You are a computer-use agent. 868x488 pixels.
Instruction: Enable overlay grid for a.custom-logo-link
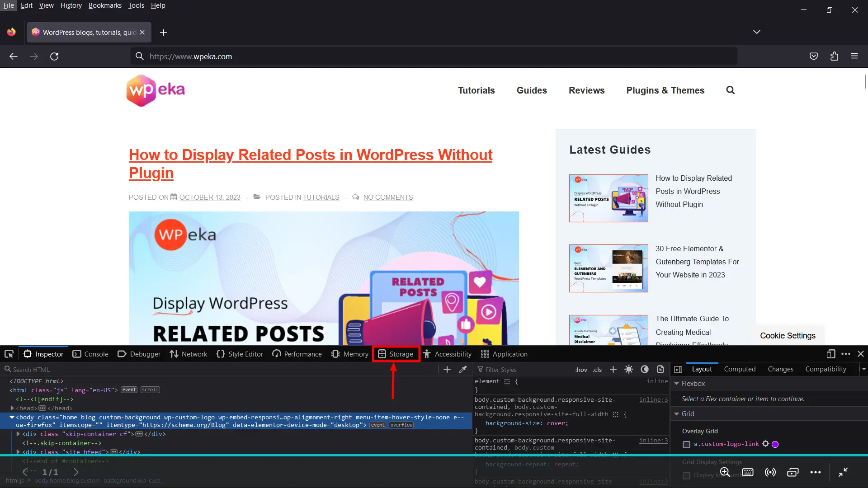[x=686, y=445]
